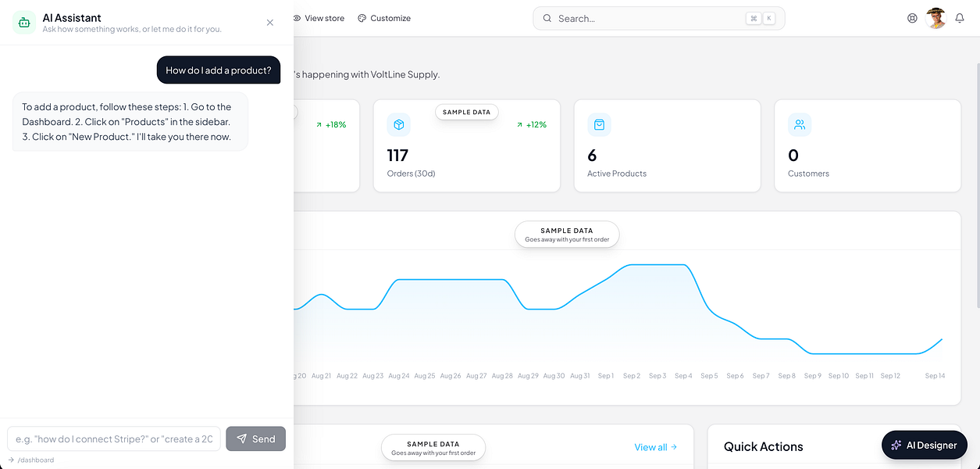Click the Sep 14 chart axis label
980x469 pixels.
pos(935,376)
